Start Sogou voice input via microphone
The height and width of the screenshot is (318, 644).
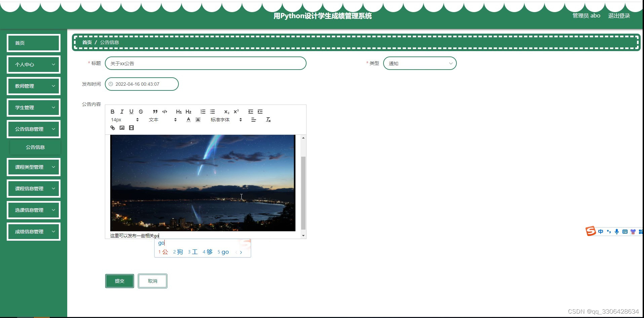click(x=617, y=232)
